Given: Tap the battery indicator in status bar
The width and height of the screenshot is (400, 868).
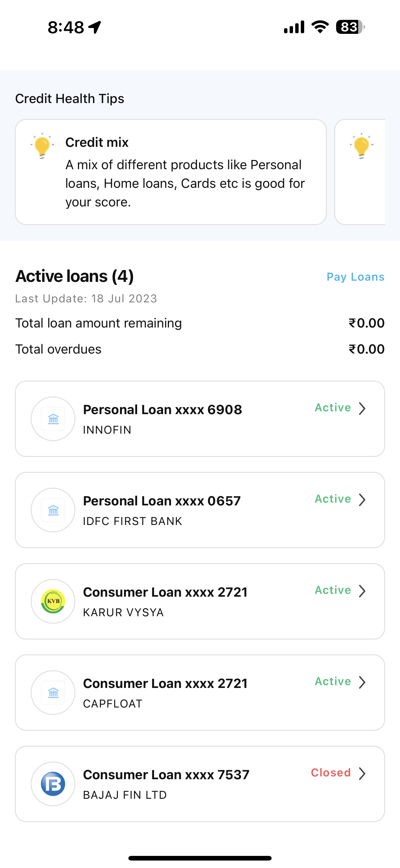Looking at the screenshot, I should pyautogui.click(x=350, y=27).
